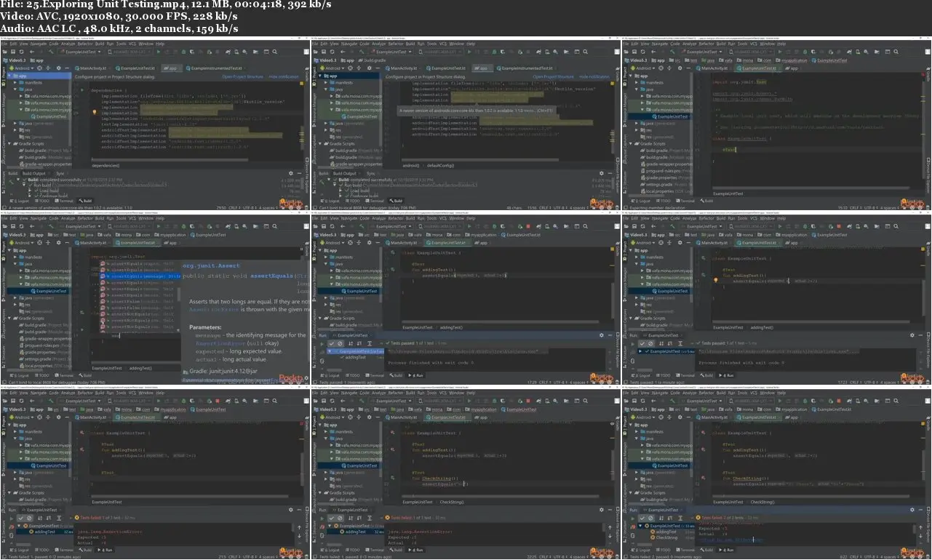The width and height of the screenshot is (932, 560).
Task: Click method icon of highlighted assertEquals completion item
Action: 103,276
